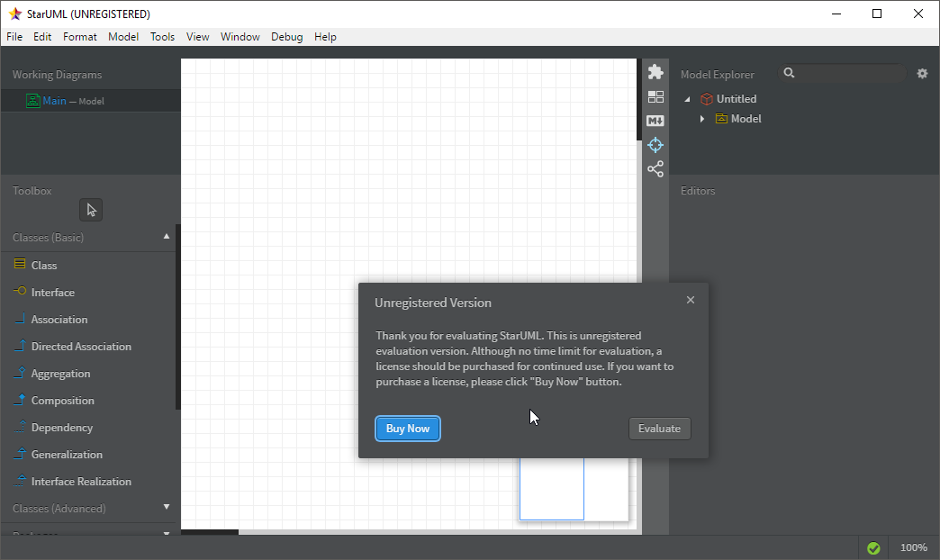Viewport: 940px width, 560px height.
Task: Collapse the Untitled tree node
Action: click(688, 100)
